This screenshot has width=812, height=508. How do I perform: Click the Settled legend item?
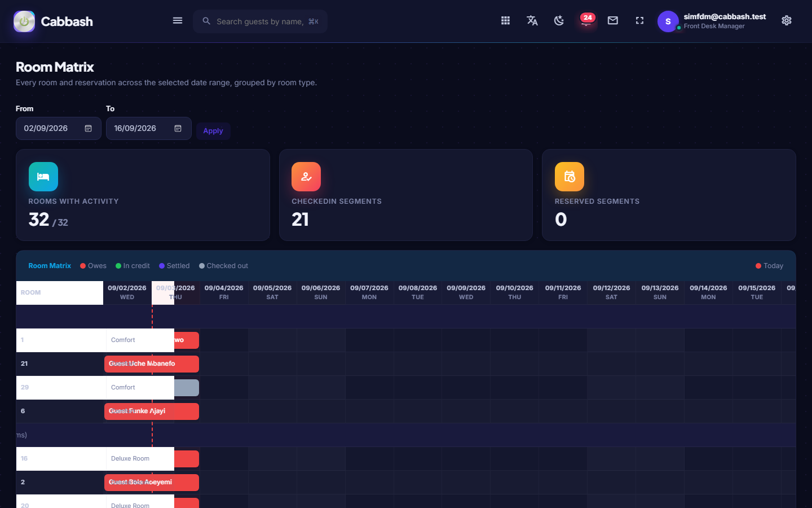(x=174, y=266)
